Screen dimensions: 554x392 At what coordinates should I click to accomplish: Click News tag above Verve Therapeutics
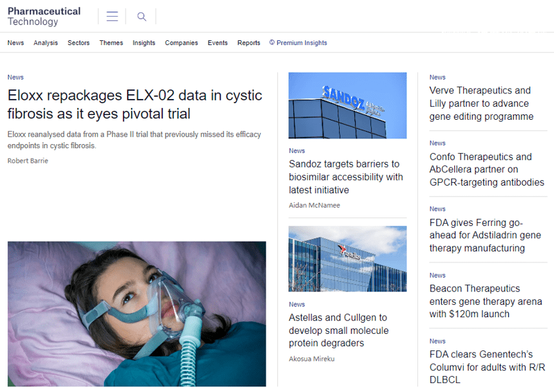pyautogui.click(x=438, y=78)
